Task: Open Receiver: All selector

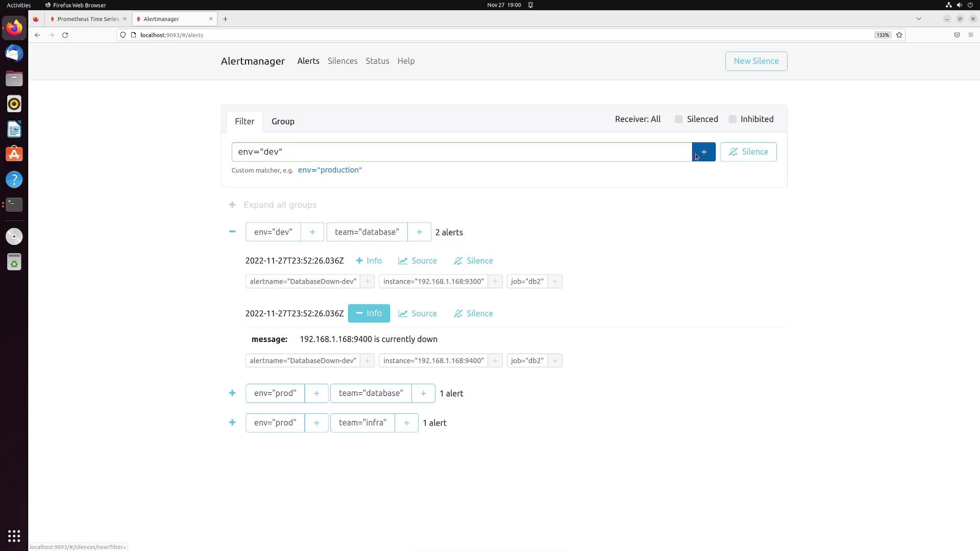Action: pos(638,119)
